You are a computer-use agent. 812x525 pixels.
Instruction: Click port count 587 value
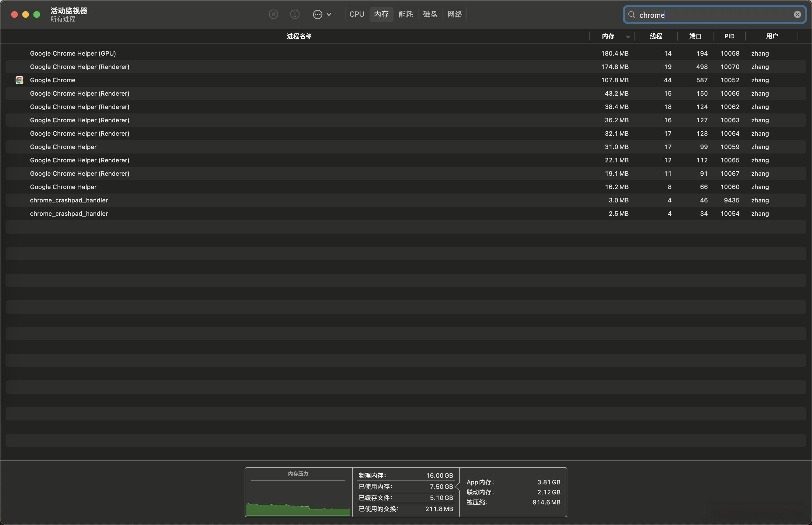[702, 80]
